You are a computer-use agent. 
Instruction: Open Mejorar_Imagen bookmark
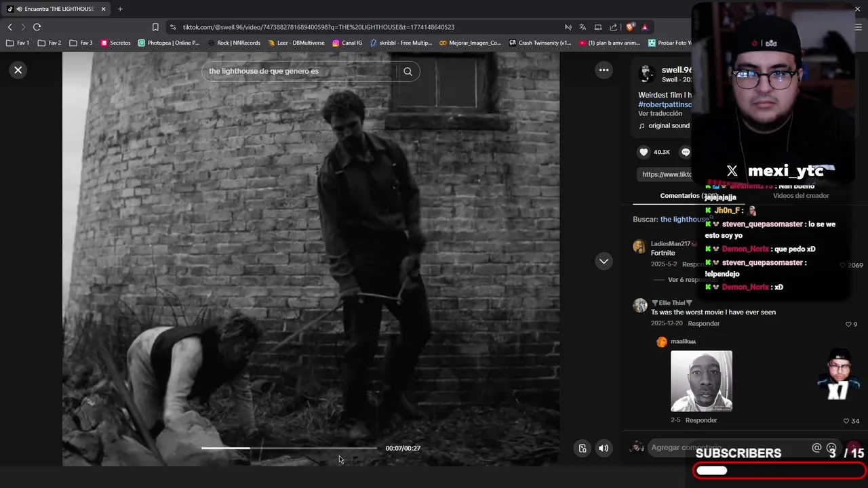coord(470,43)
